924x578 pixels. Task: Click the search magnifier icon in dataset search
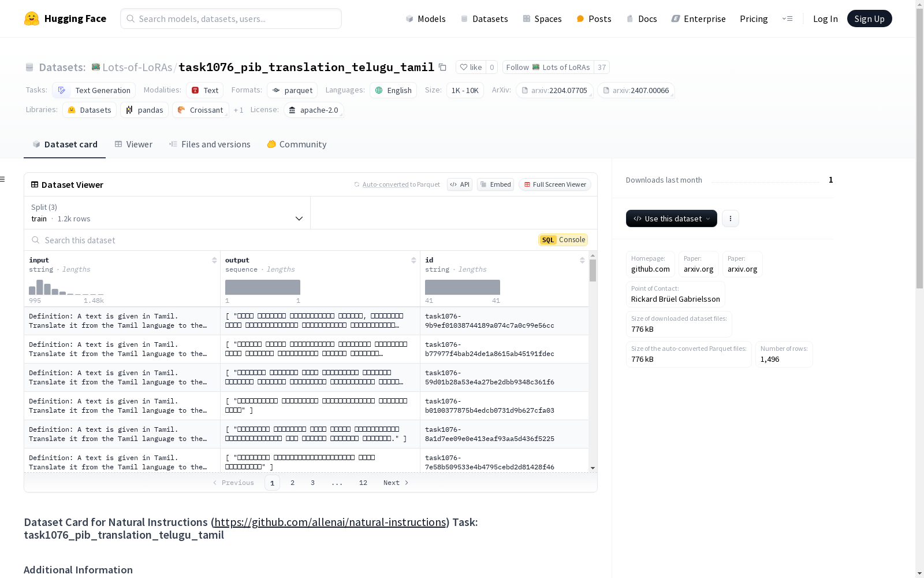36,240
